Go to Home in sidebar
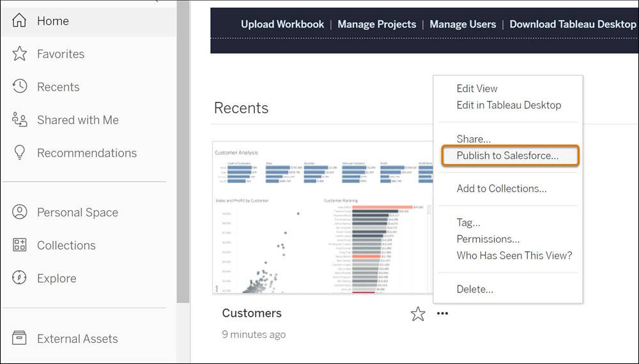639x364 pixels. tap(53, 21)
